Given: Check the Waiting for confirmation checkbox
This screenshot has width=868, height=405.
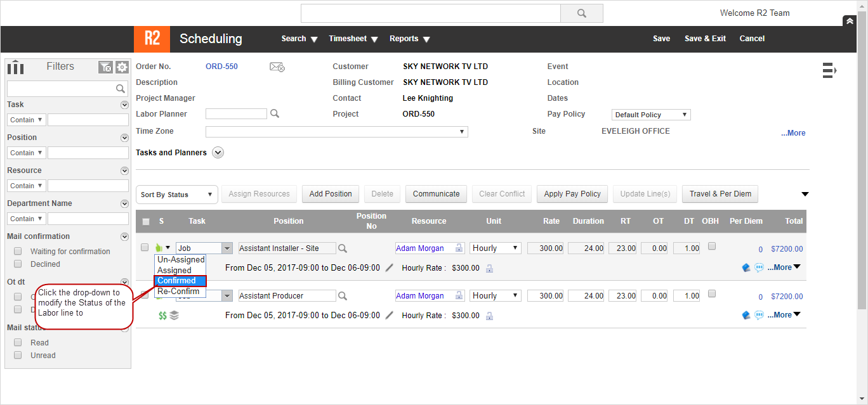Looking at the screenshot, I should (x=18, y=252).
